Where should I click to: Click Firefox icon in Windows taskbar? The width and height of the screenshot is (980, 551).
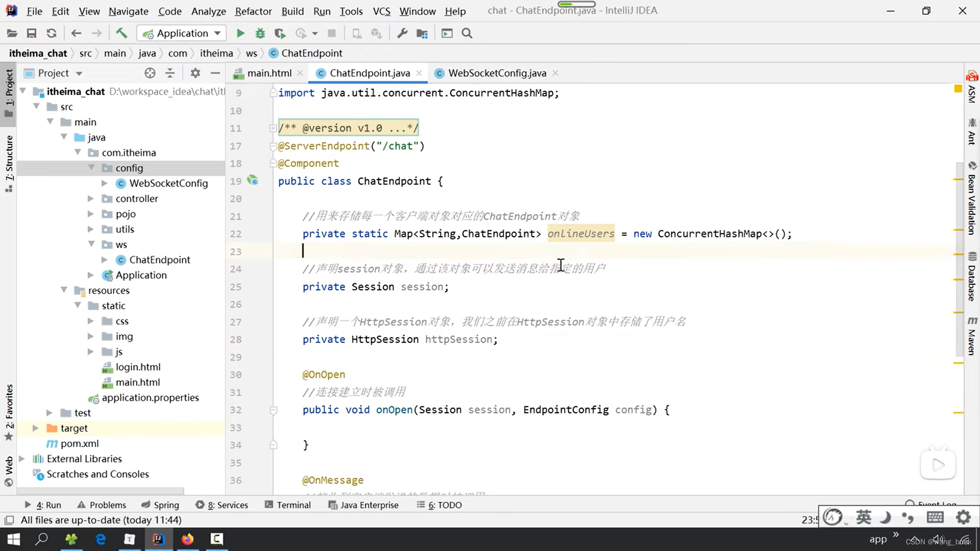click(187, 539)
